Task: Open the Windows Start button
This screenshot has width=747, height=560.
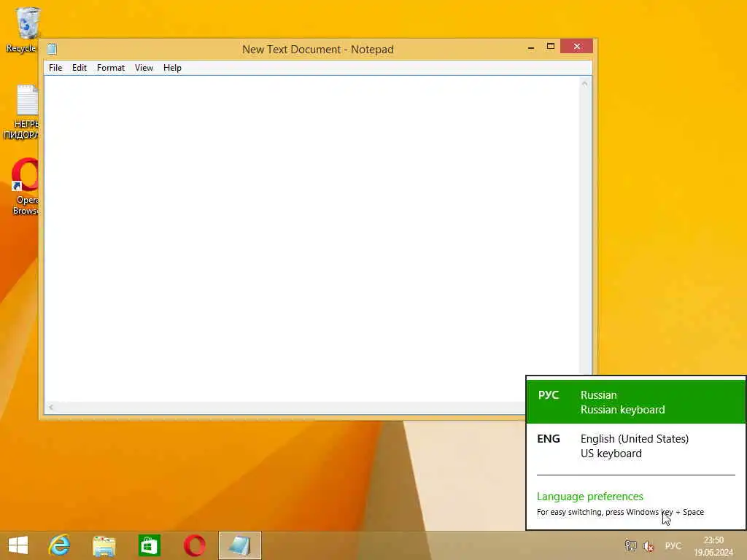Action: tap(18, 545)
